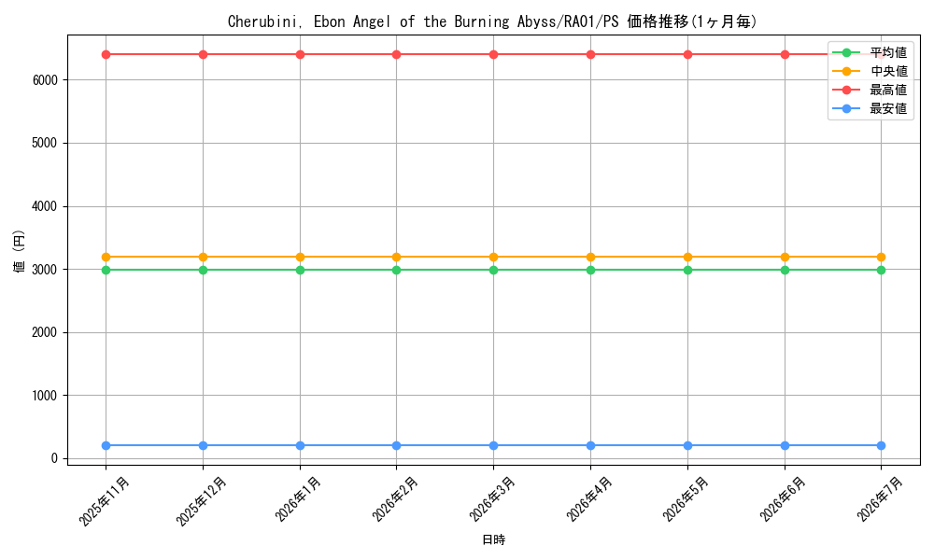
Task: Click the blue 最安値 point at 2026年7月
Action: [881, 446]
